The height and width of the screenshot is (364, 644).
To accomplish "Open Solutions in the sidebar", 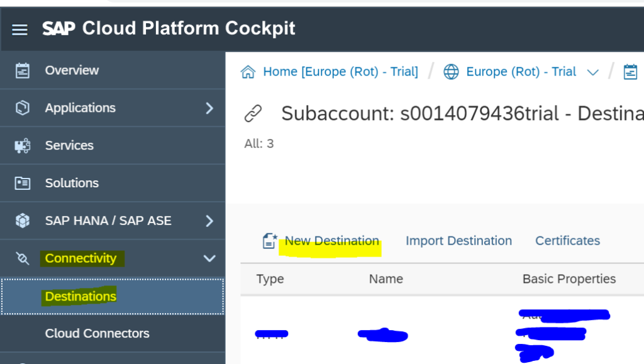I will click(x=112, y=183).
